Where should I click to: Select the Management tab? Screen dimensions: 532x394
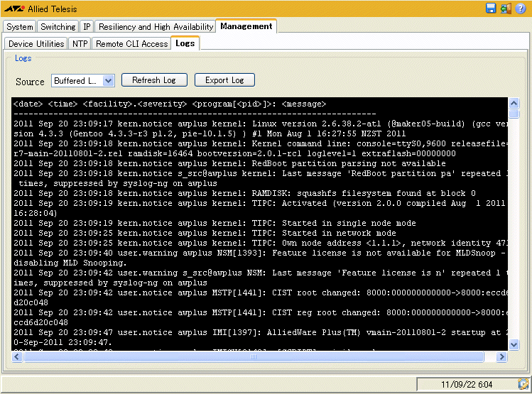(x=246, y=26)
